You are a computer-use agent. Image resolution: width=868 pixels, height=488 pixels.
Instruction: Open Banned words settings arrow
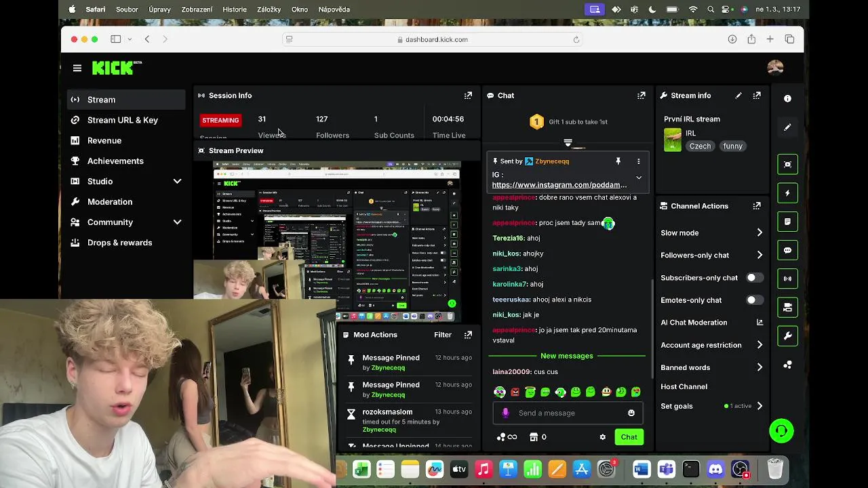click(759, 367)
